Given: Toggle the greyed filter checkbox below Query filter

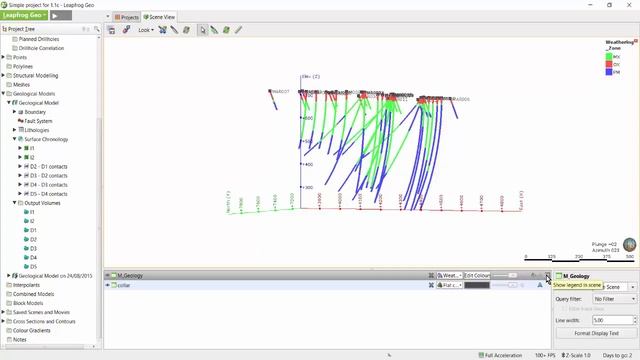Looking at the screenshot, I should point(564,309).
